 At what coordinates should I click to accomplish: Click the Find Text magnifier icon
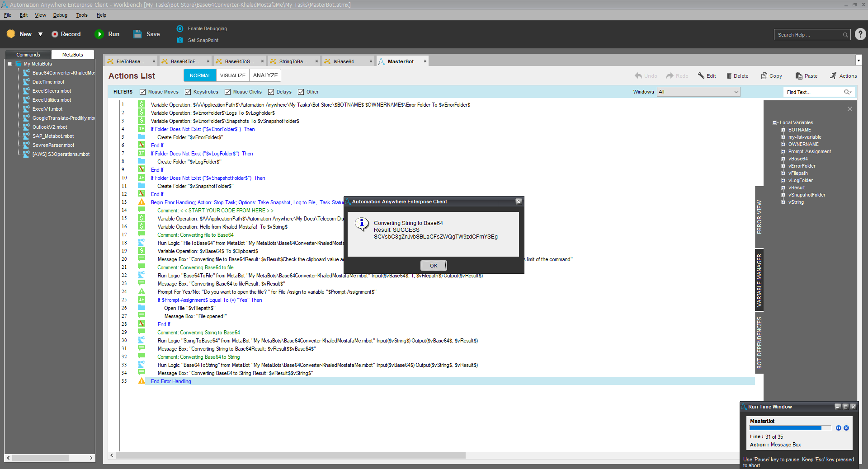pos(848,92)
